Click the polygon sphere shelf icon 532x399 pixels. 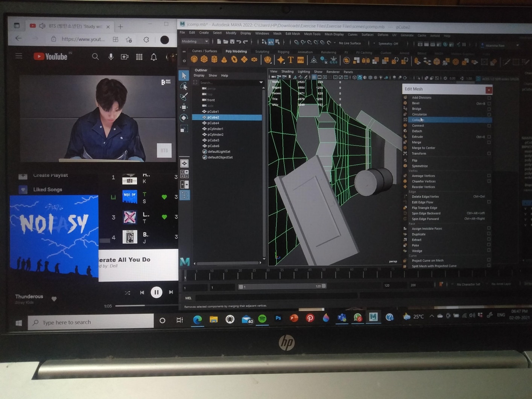click(x=194, y=59)
